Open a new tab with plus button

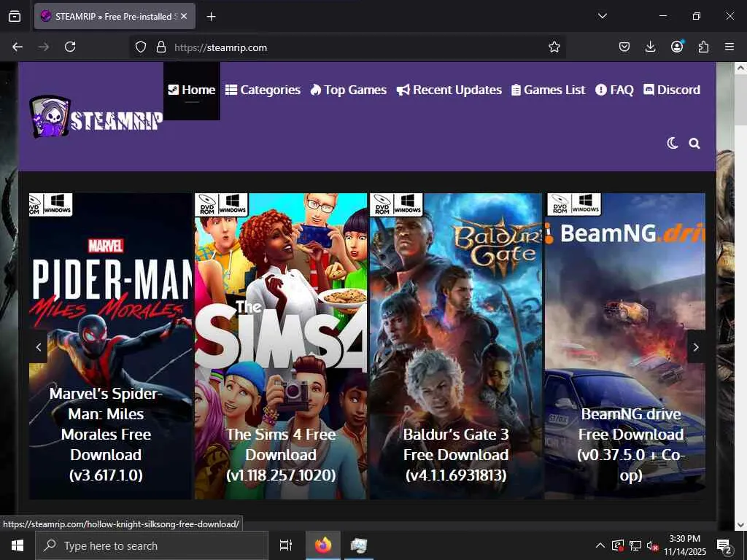tap(211, 17)
